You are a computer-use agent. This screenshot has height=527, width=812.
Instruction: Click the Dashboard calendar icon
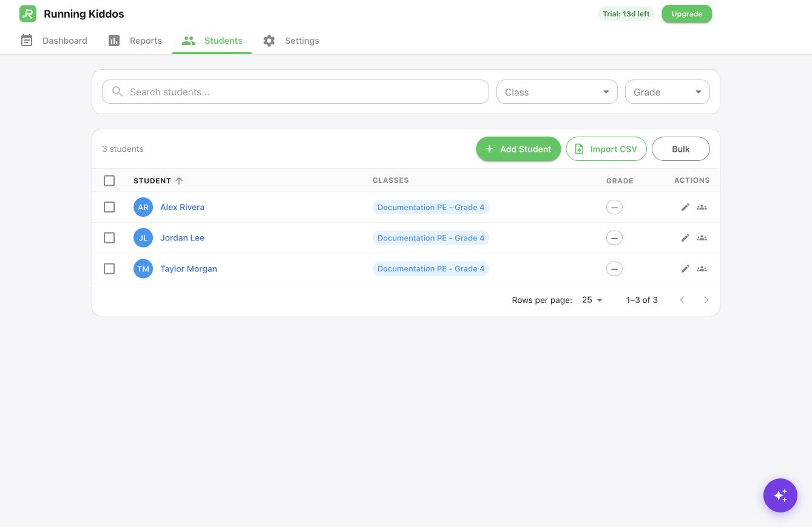point(27,41)
